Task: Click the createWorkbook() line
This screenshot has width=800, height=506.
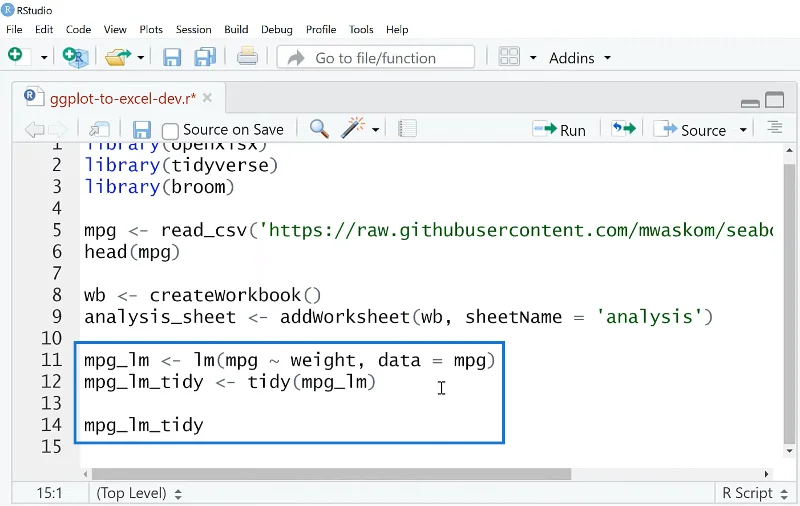Action: [203, 295]
